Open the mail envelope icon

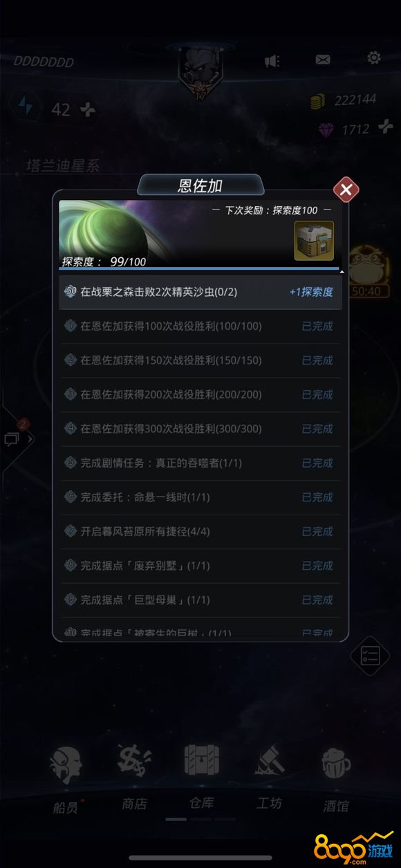click(x=323, y=59)
